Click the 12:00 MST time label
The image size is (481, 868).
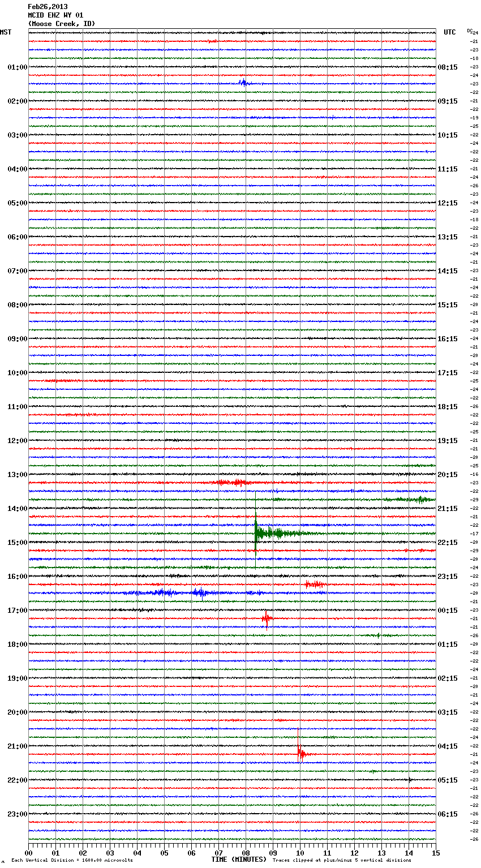click(x=18, y=441)
